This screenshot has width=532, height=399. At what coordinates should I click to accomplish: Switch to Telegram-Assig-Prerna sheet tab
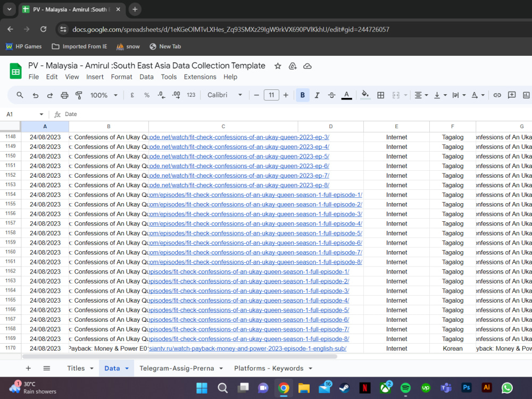[177, 369]
